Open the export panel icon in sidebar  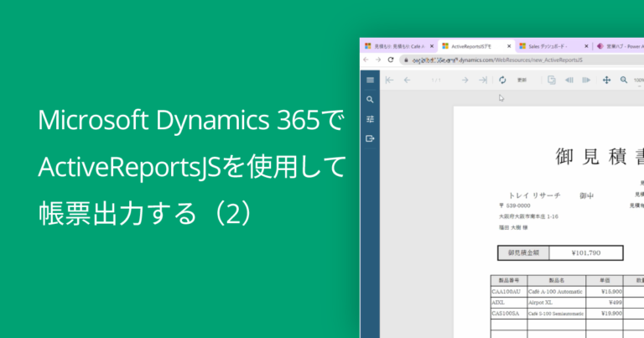tap(370, 139)
